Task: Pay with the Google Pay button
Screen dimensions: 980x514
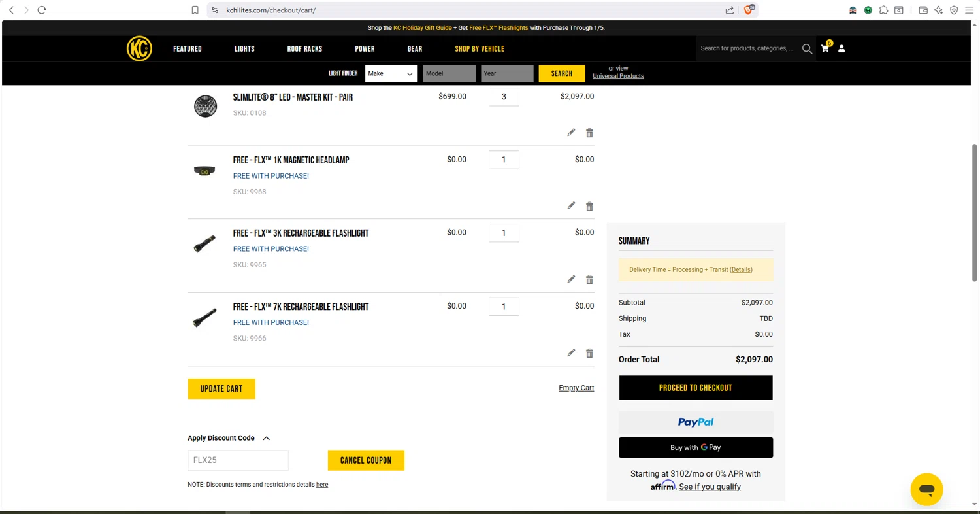Action: [696, 447]
